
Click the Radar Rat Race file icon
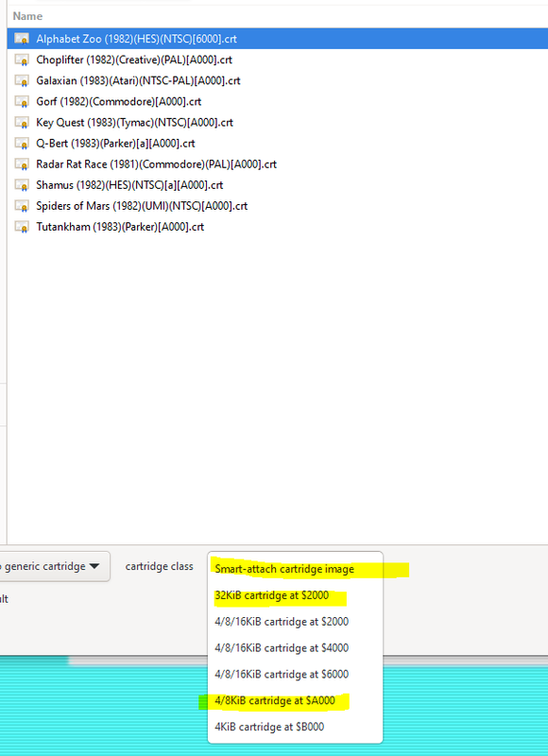pyautogui.click(x=22, y=163)
